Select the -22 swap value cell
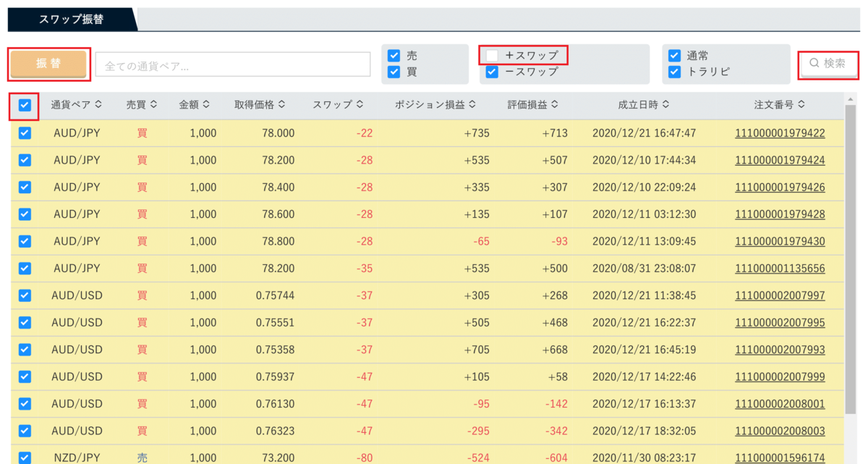Image resolution: width=868 pixels, height=464 pixels. click(x=365, y=133)
